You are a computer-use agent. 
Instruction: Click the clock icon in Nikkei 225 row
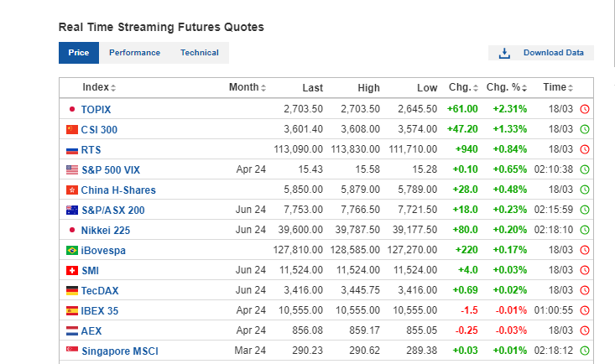coord(585,230)
